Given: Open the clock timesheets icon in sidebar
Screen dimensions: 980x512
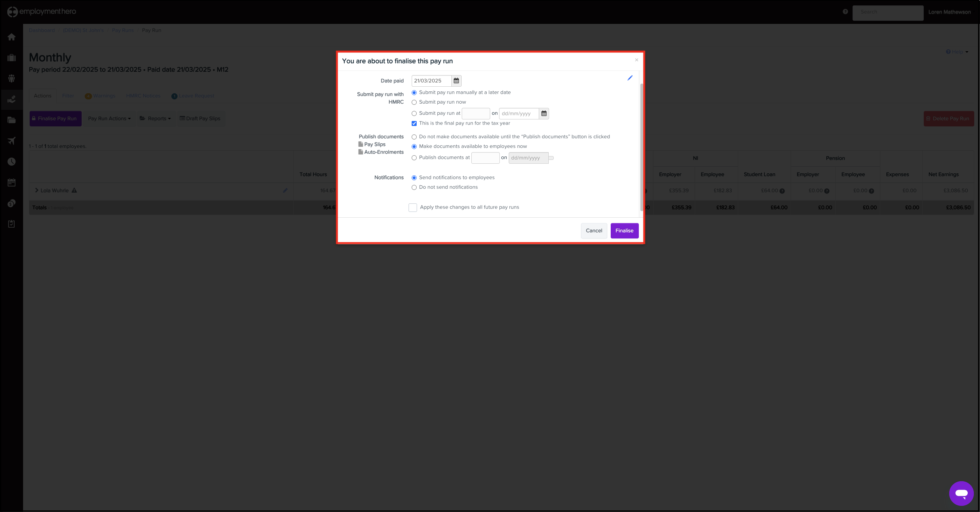Looking at the screenshot, I should [12, 161].
